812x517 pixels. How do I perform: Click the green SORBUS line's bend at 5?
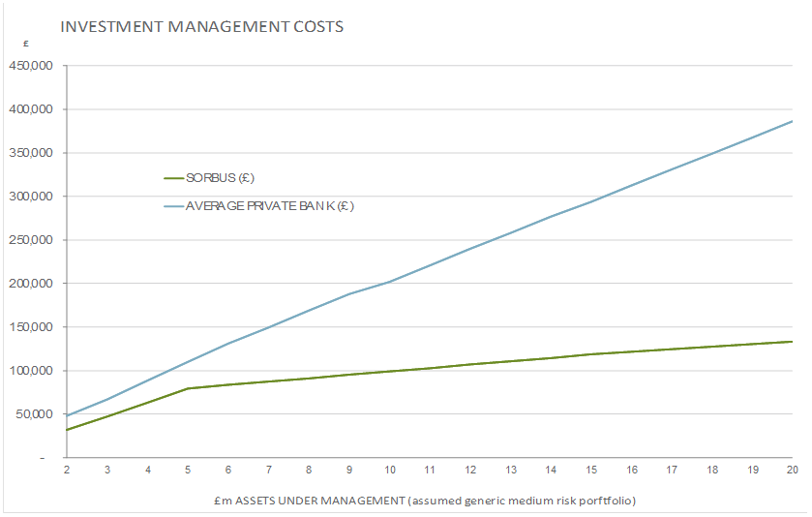(x=188, y=388)
